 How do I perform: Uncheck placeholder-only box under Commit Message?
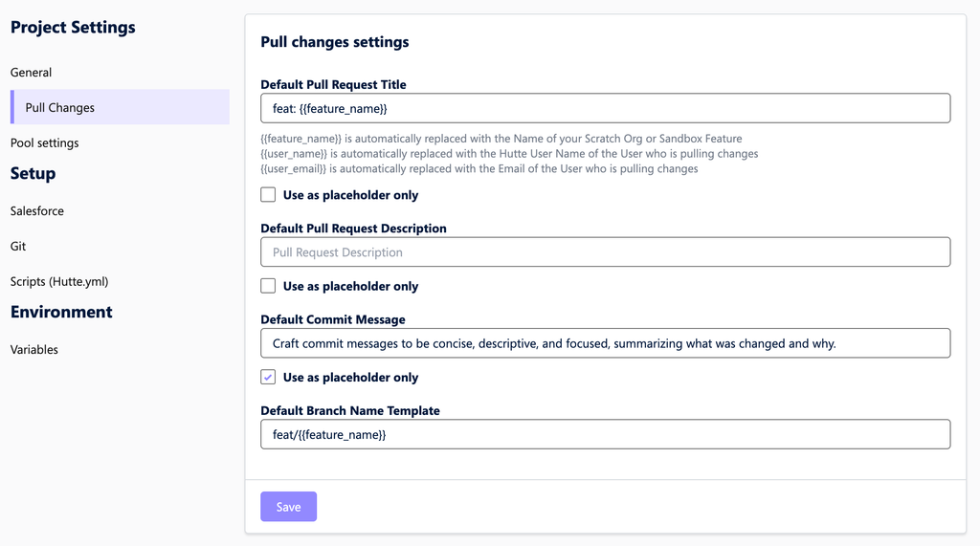pos(268,377)
